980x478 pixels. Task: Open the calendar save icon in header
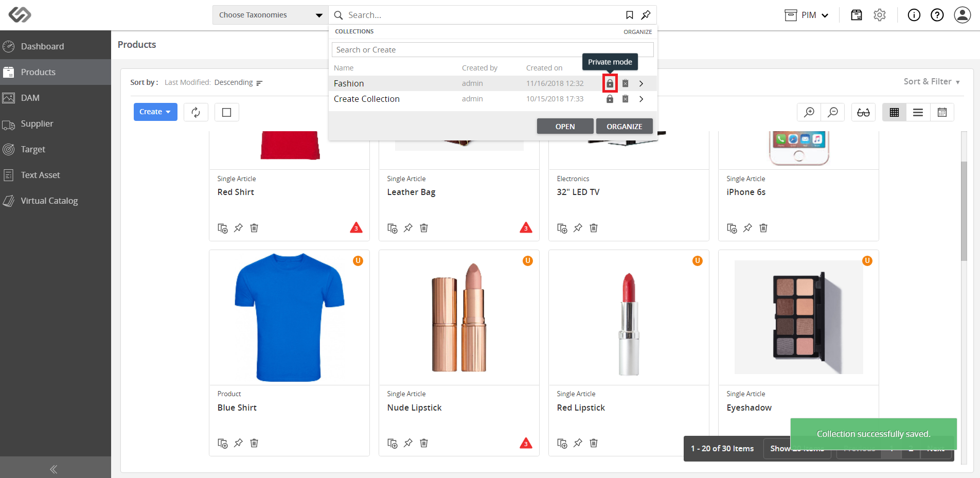tap(857, 15)
